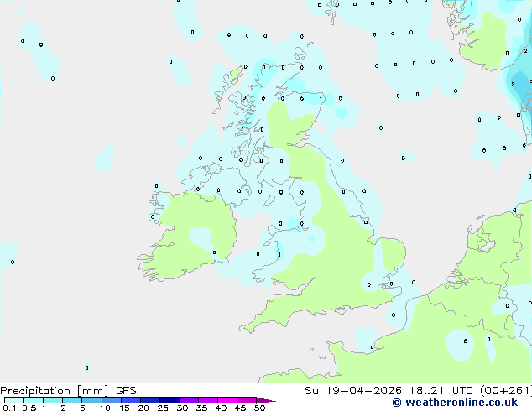Viewport: 532px width, 411px height.
Task: Click the "40" legend scale label
Action: click(x=221, y=408)
